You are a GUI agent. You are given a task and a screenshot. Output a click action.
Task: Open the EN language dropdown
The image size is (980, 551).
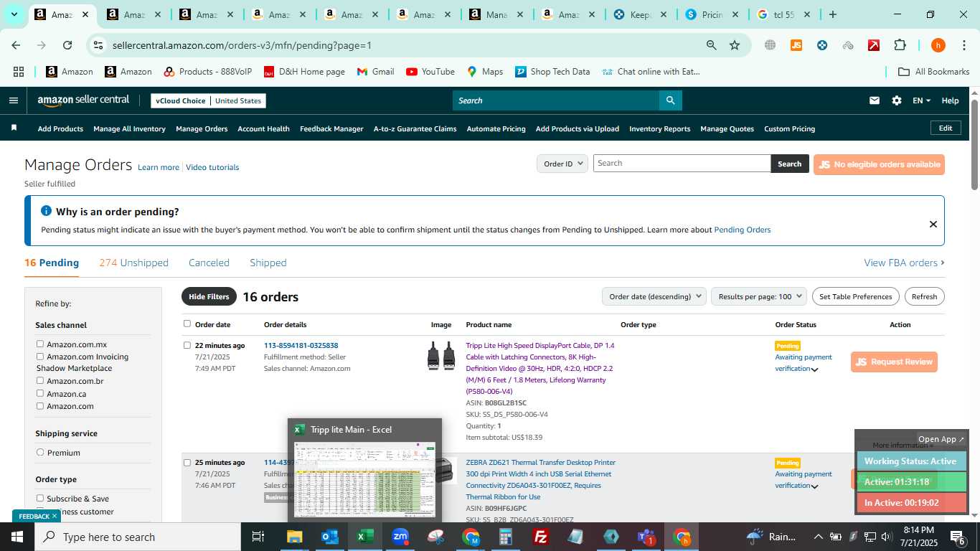tap(921, 100)
